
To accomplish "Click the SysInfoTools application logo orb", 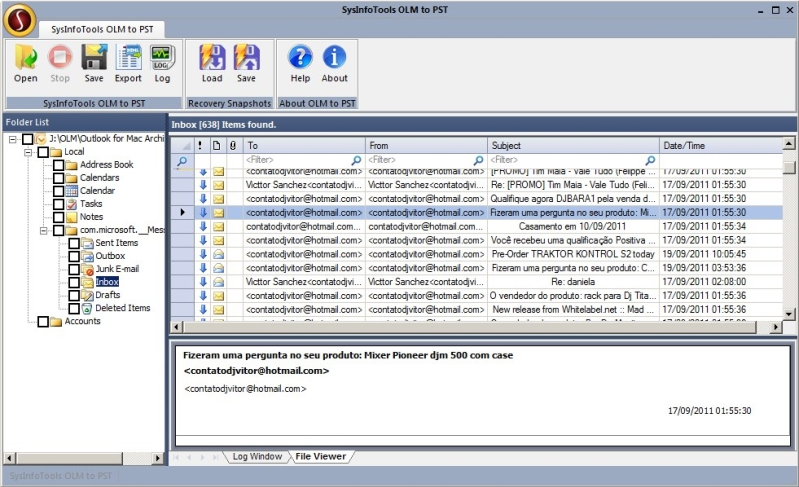I will [19, 19].
